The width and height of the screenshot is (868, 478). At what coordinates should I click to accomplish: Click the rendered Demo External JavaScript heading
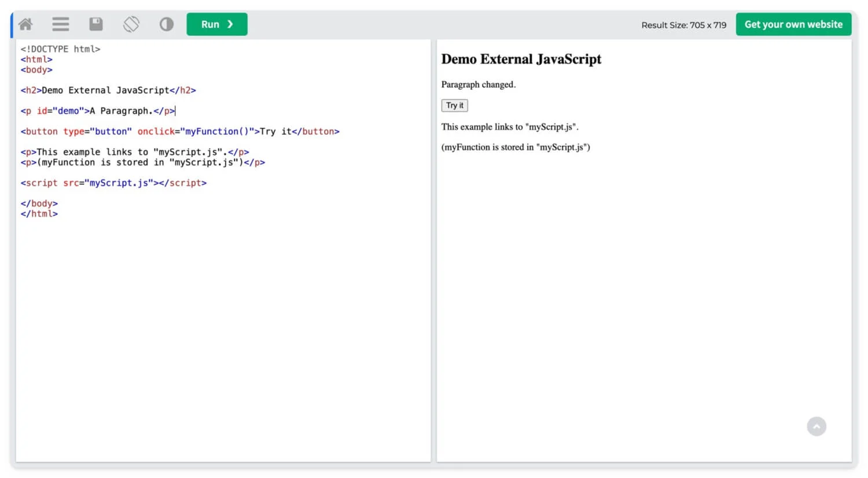pos(521,59)
